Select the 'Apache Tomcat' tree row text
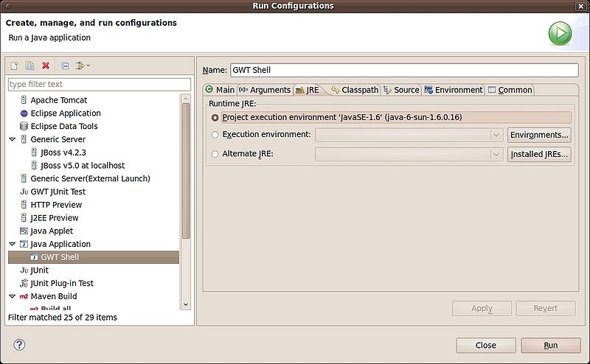Screen dimensions: 590x364 click(59, 100)
